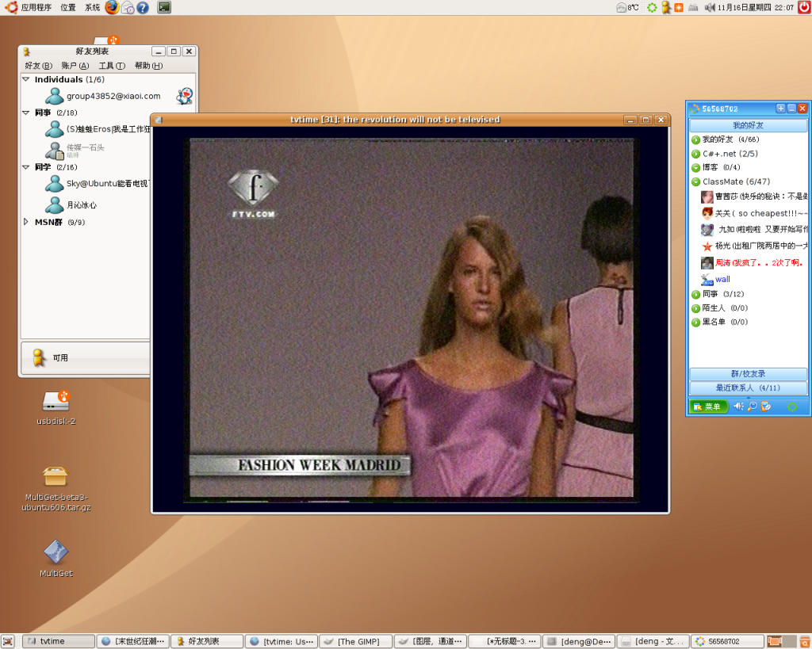Select the Sky@Ubuntu buddy in friend list
812x649 pixels.
[97, 184]
